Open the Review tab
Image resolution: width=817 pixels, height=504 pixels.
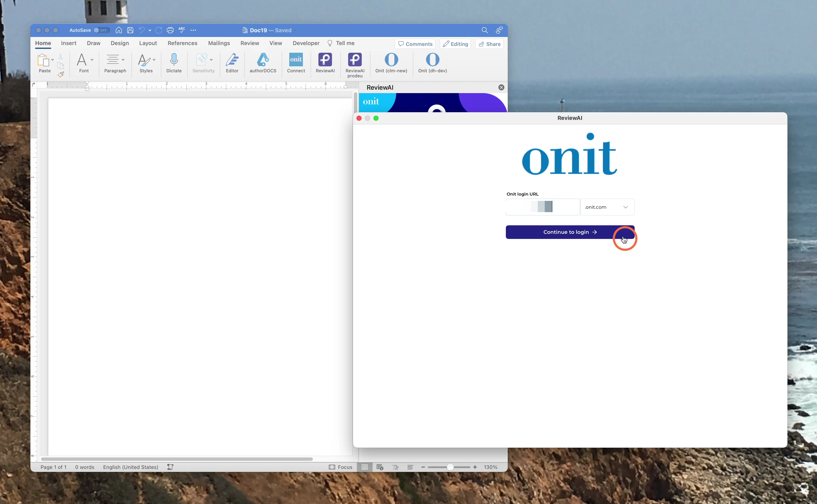pos(250,43)
